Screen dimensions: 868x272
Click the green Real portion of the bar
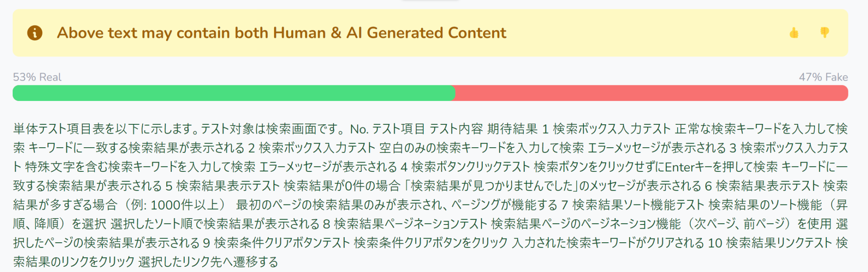pos(233,93)
